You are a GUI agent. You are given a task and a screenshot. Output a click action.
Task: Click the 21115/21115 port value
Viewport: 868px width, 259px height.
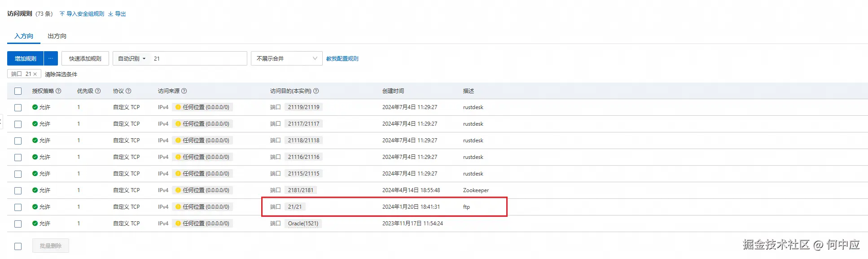[304, 174]
